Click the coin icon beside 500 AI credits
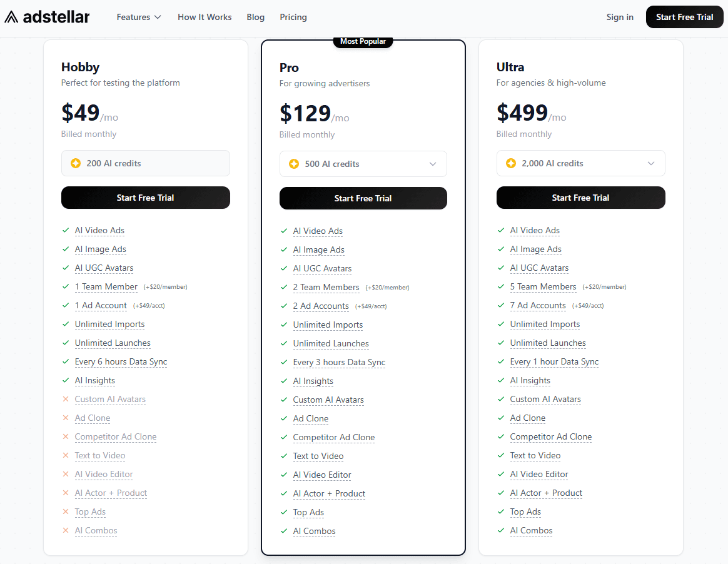The image size is (728, 564). 293,163
